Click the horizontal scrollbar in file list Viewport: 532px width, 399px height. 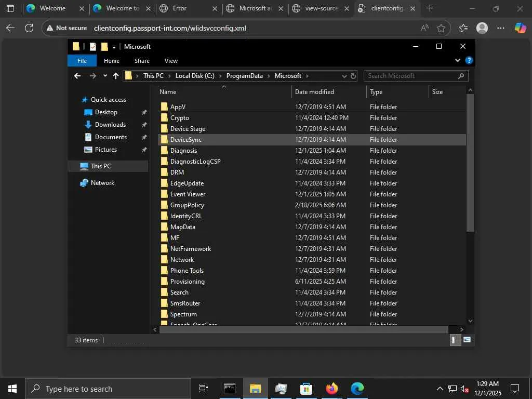(303, 329)
